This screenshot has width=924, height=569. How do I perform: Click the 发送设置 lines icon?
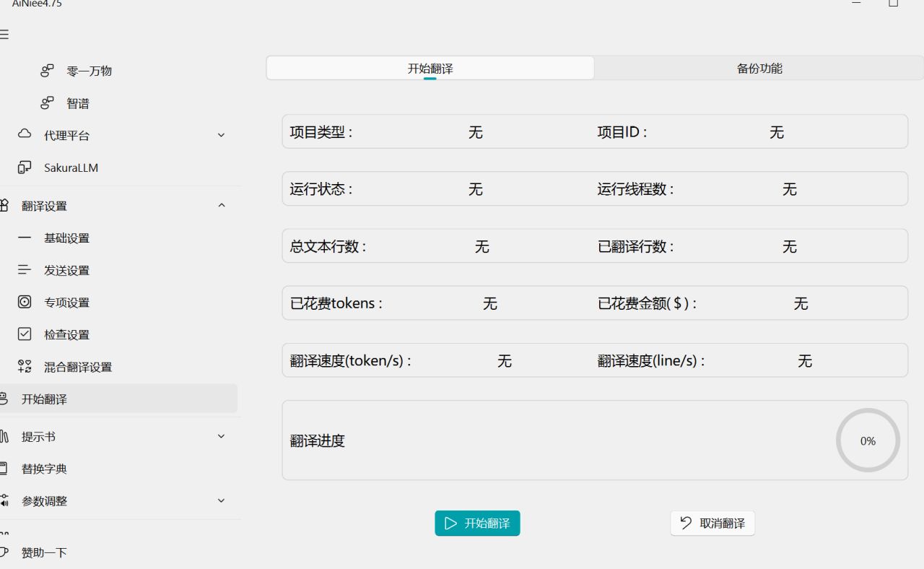click(25, 270)
